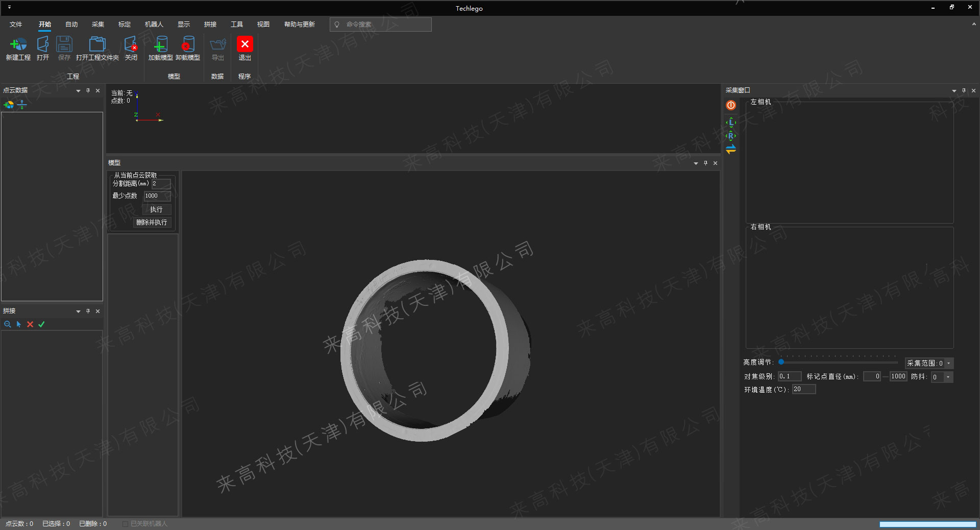Switch to the 标定 ribbon tab

[x=125, y=25]
